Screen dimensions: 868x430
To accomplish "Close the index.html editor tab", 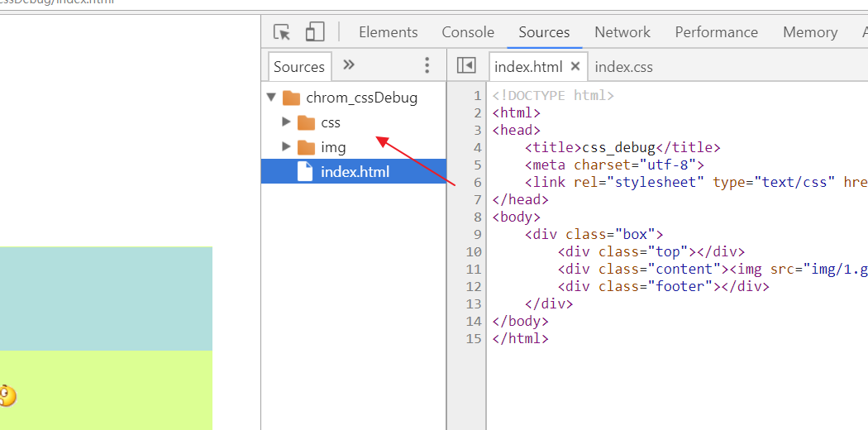I will coord(575,66).
